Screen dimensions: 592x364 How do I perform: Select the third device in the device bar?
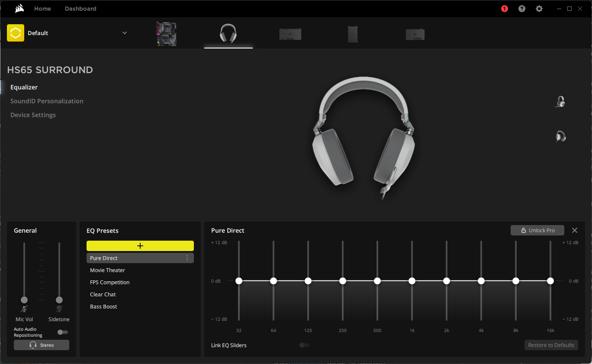click(x=290, y=34)
